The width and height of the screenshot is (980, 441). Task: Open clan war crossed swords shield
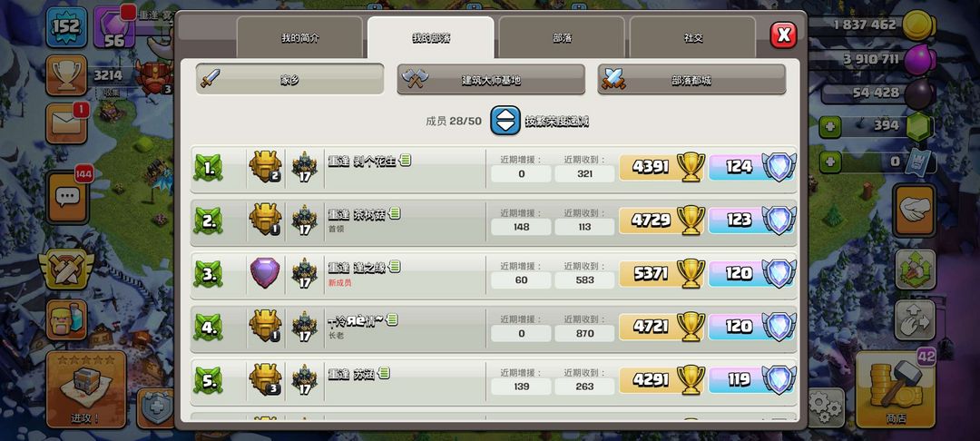66,269
